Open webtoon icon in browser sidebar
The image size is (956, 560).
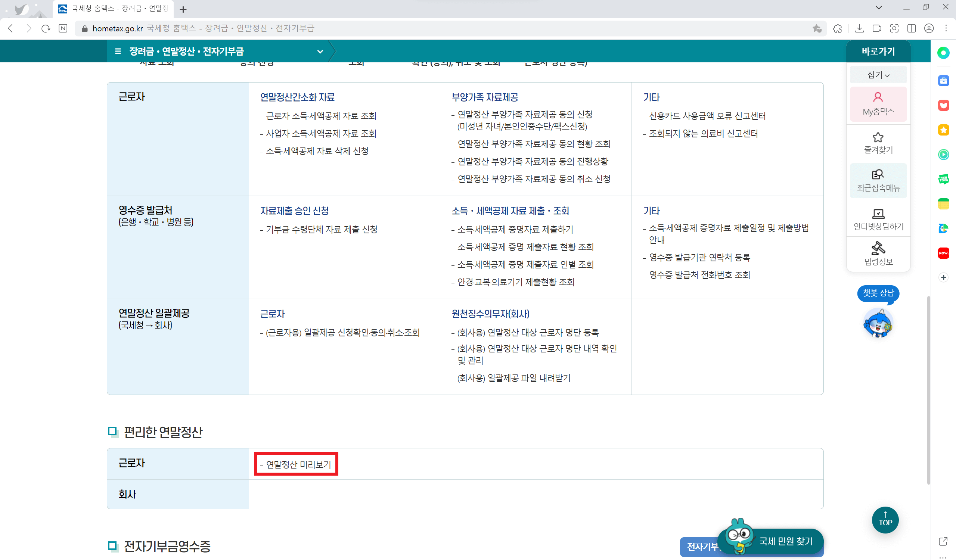(943, 179)
